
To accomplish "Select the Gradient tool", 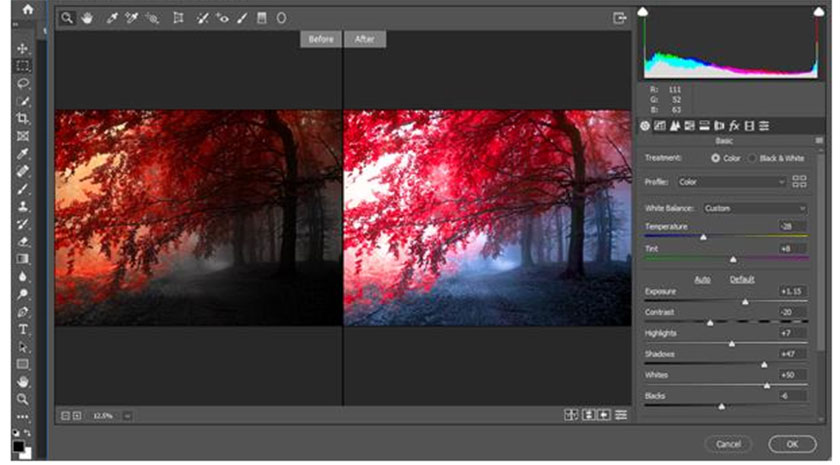I will coord(22,259).
